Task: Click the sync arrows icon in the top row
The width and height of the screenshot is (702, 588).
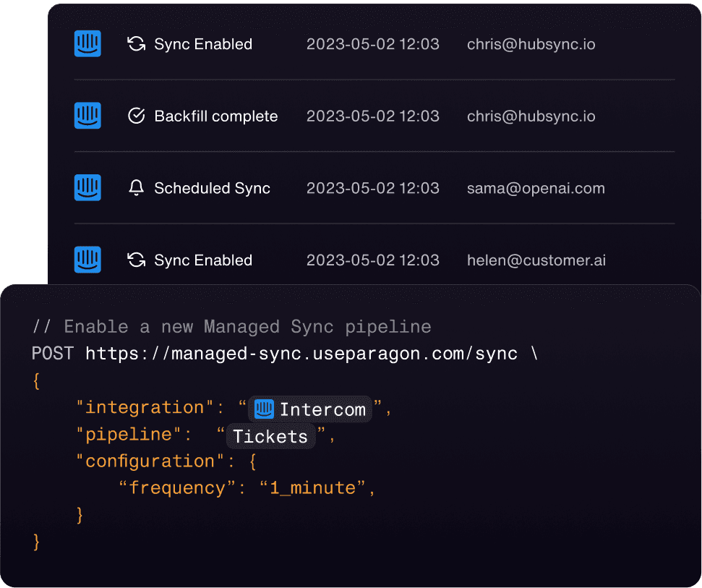Action: (136, 44)
